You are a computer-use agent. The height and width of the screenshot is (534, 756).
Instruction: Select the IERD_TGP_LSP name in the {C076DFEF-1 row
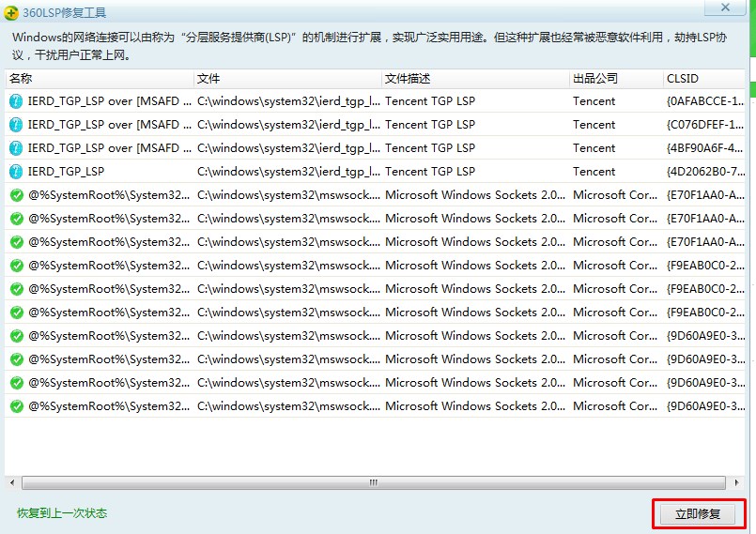click(x=110, y=125)
